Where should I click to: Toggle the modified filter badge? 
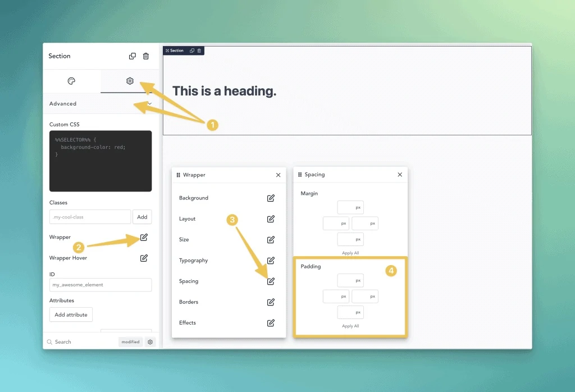point(130,342)
